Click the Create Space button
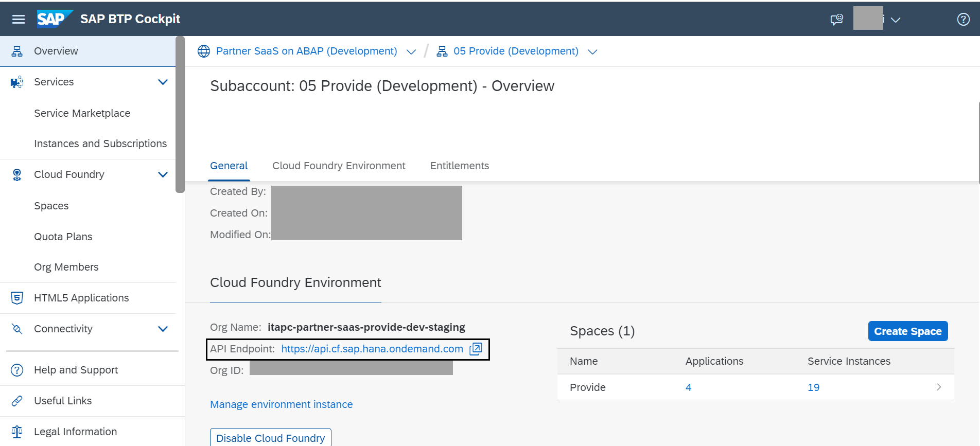This screenshot has width=980, height=446. [908, 331]
